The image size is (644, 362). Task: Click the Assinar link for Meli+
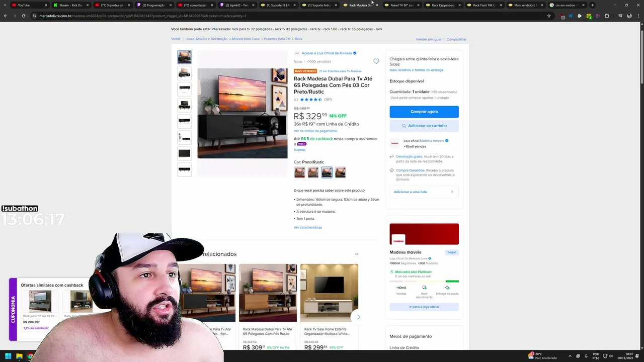click(x=299, y=149)
